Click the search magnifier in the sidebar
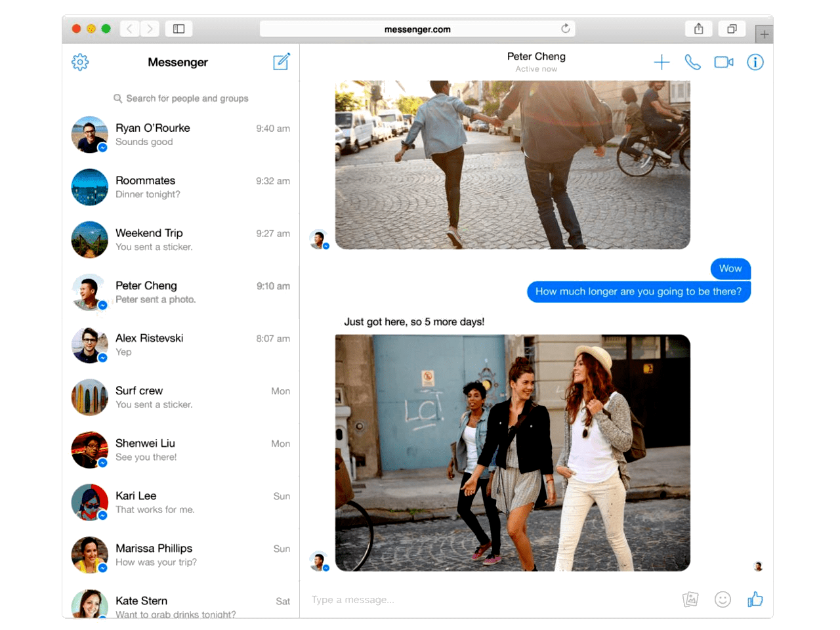 pyautogui.click(x=118, y=98)
